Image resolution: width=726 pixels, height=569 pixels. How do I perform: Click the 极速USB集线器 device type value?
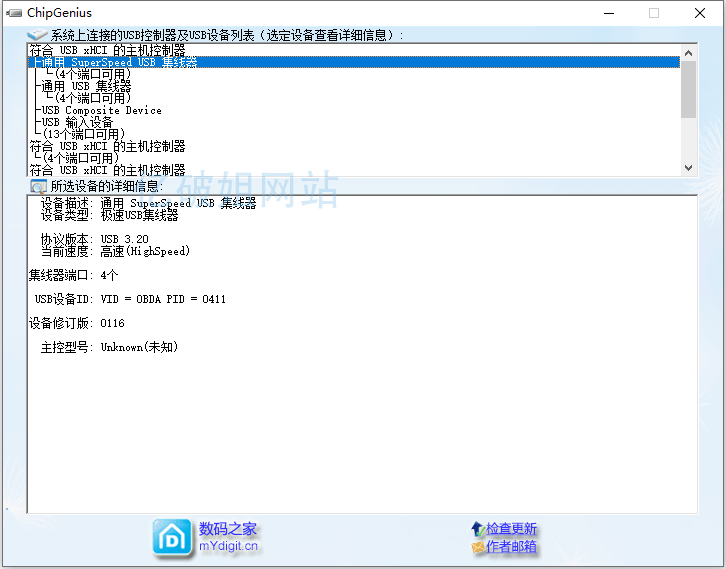pyautogui.click(x=139, y=215)
